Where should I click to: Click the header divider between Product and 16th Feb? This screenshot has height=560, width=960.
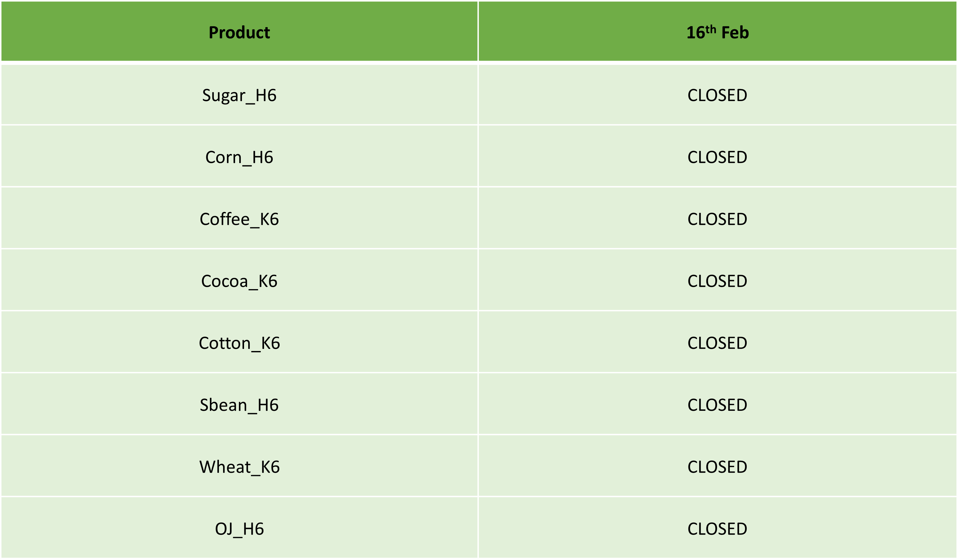(x=478, y=31)
